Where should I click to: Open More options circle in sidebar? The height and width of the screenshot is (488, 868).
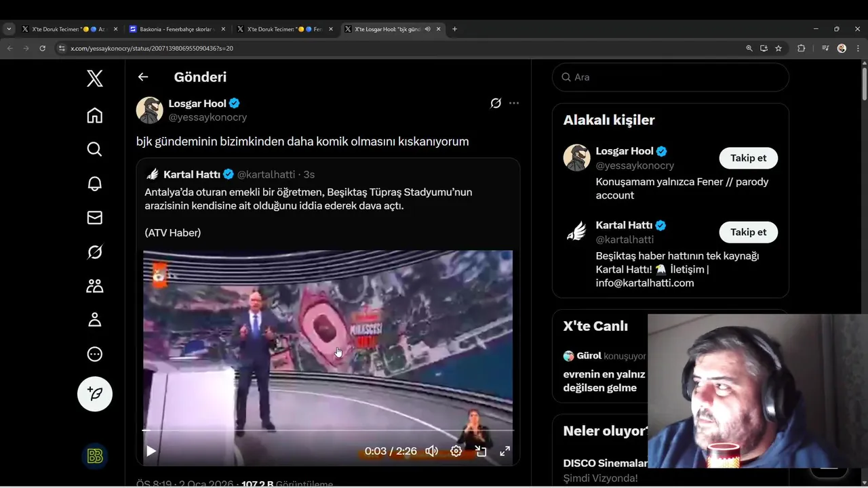[x=95, y=354]
